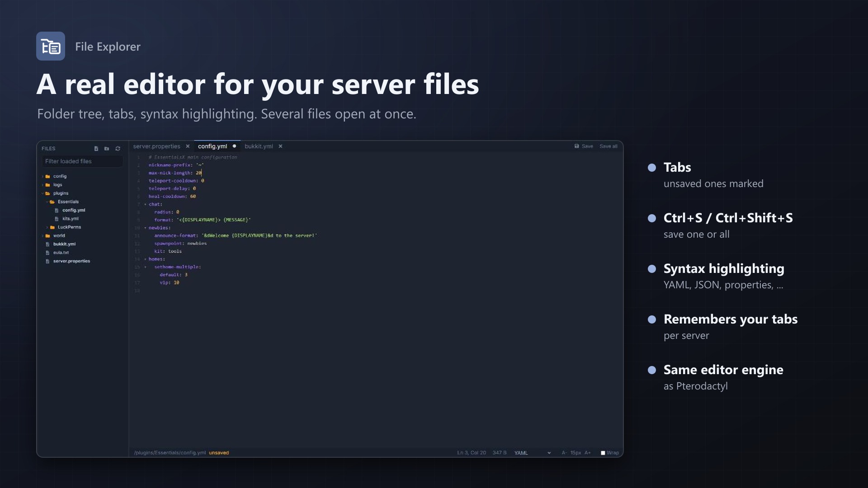The height and width of the screenshot is (488, 868).
Task: Click the 'heal-cooldown: 60' line in editor
Action: 172,197
